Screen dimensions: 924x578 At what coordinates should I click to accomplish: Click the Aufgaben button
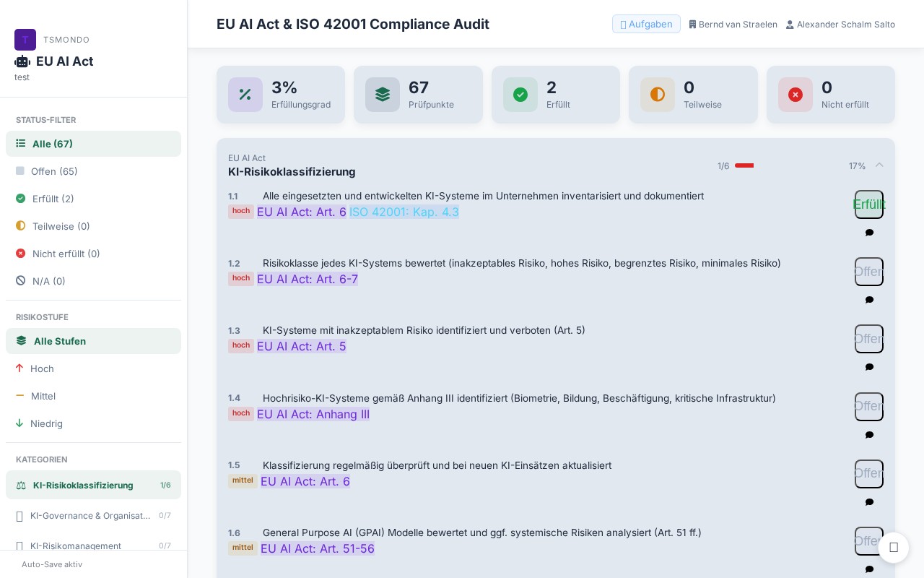click(x=646, y=24)
